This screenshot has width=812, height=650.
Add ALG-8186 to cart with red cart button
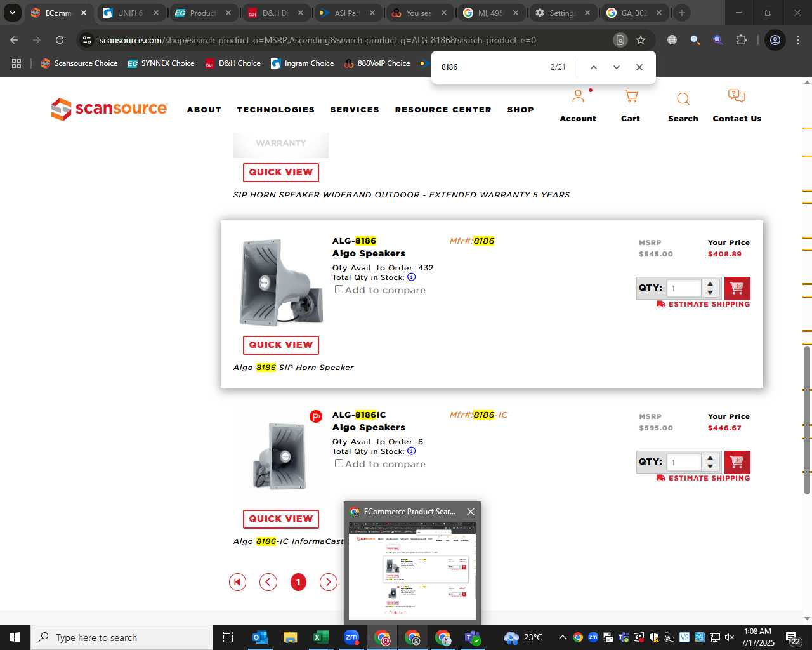click(x=737, y=288)
